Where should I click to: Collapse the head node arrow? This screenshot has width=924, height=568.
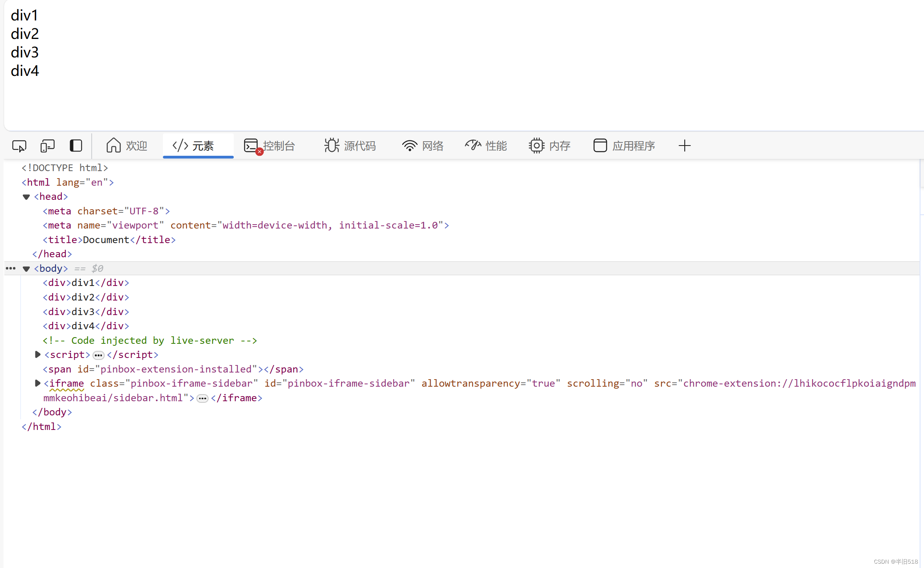coord(26,197)
